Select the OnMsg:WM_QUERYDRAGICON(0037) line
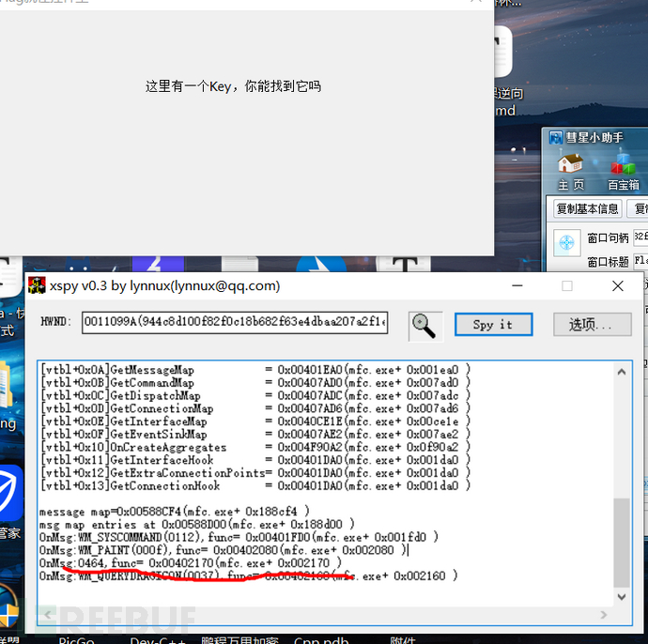Viewport: 648px width, 644px height. coord(248,575)
